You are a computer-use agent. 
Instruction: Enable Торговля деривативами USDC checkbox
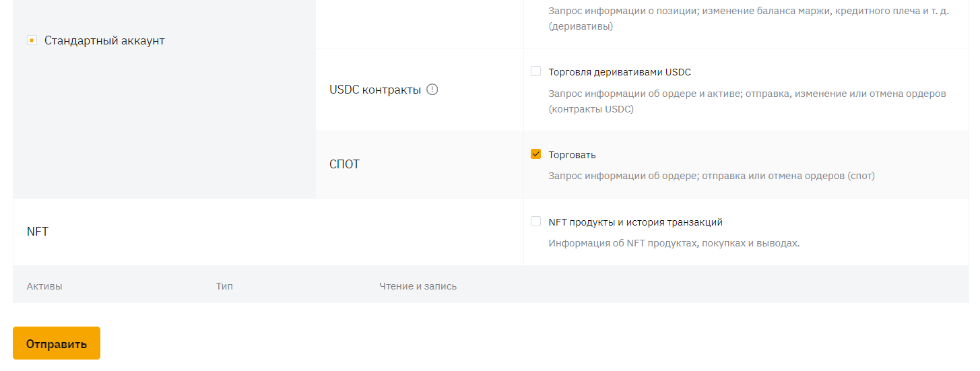[535, 71]
